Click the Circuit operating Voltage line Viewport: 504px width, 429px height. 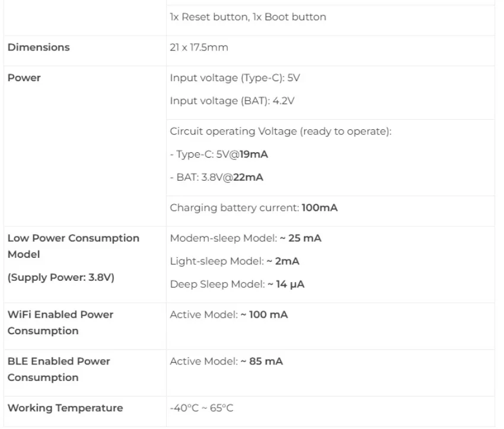(x=280, y=132)
